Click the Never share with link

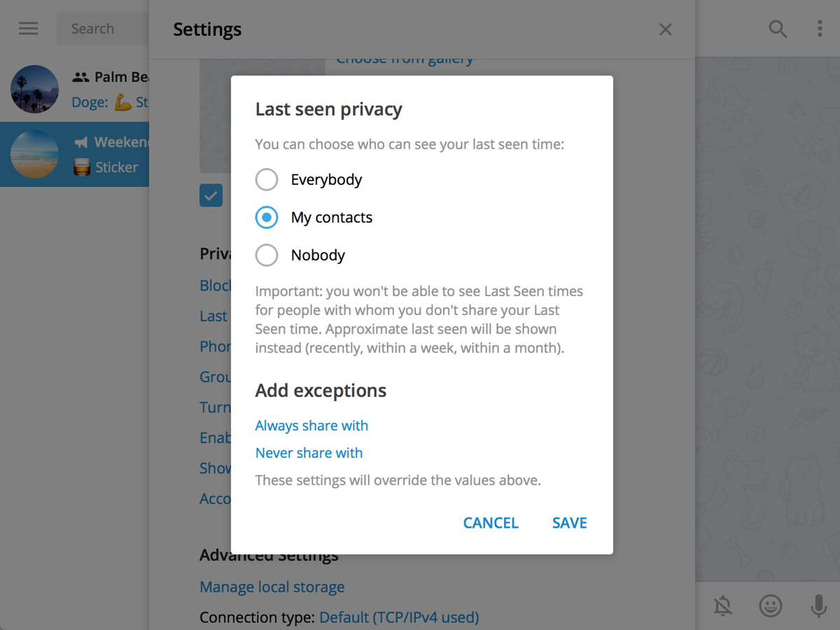309,453
